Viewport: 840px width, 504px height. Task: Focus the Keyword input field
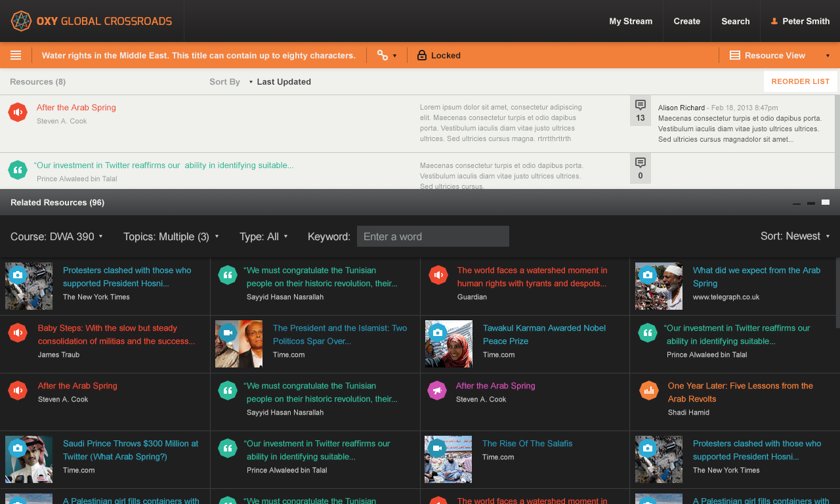[x=433, y=236]
